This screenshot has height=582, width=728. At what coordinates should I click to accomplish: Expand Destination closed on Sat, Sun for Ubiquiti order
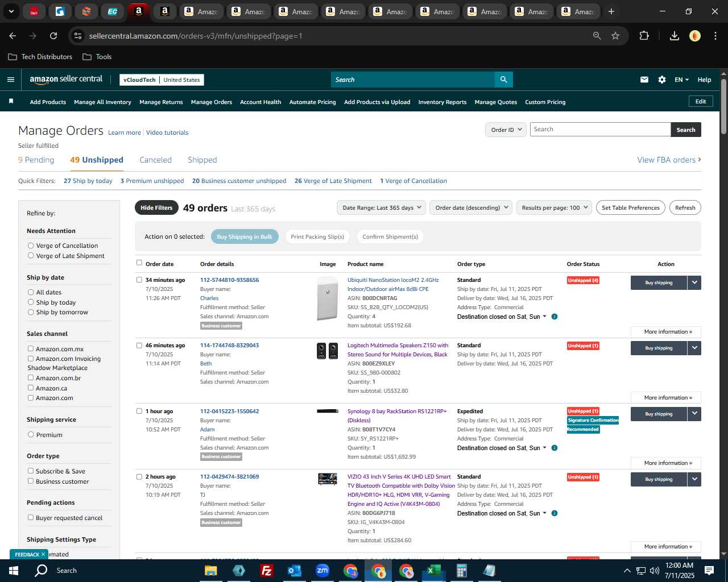click(502, 317)
